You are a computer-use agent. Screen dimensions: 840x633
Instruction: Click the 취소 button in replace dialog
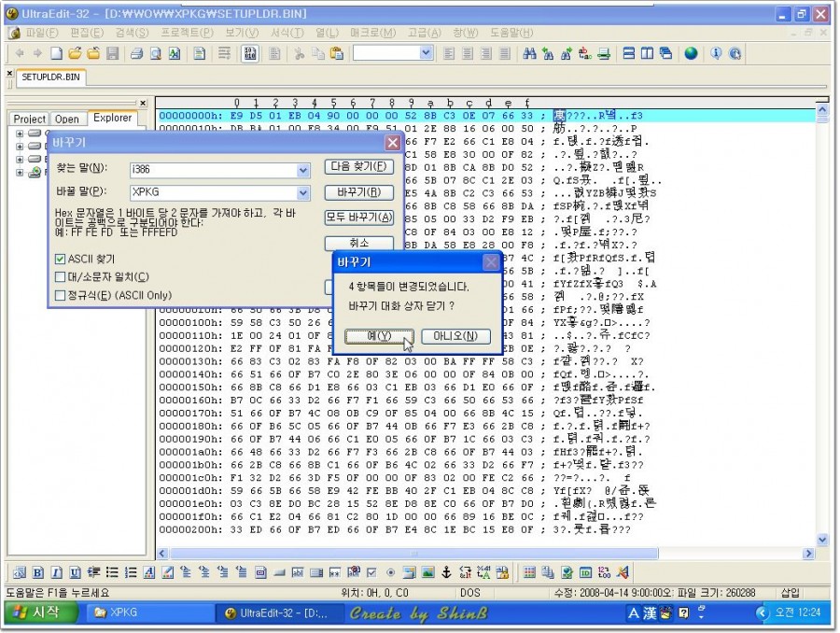pos(359,243)
